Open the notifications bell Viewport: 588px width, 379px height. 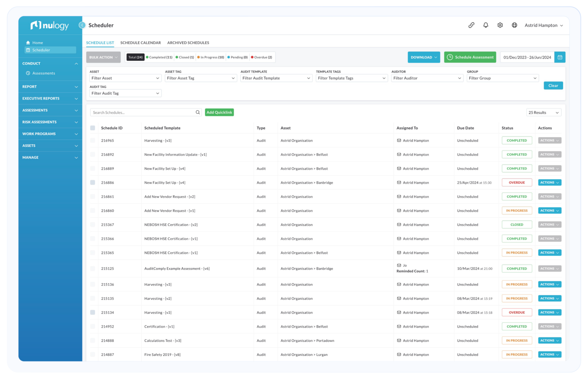pyautogui.click(x=486, y=25)
